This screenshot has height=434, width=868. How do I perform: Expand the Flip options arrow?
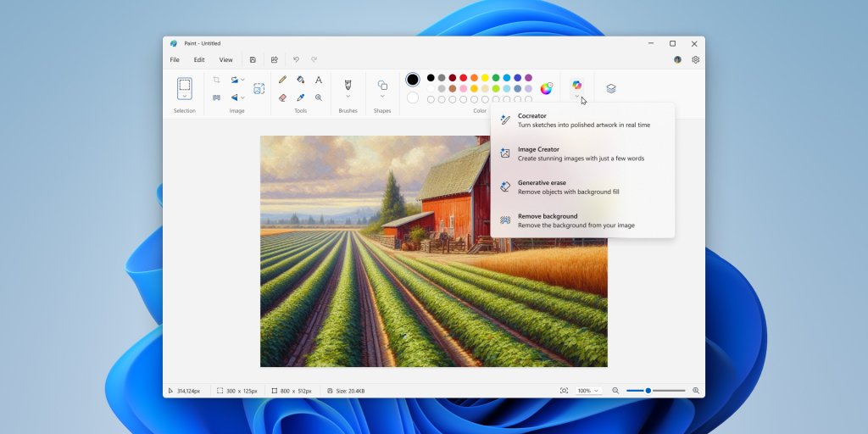click(242, 98)
